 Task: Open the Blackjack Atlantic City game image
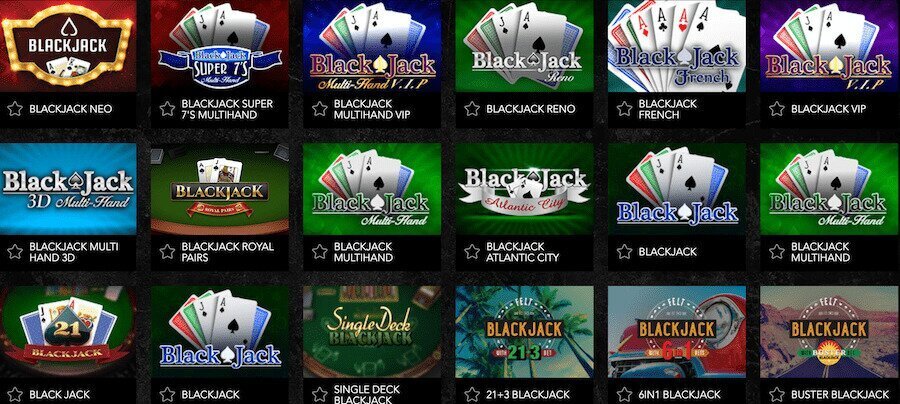pyautogui.click(x=524, y=189)
